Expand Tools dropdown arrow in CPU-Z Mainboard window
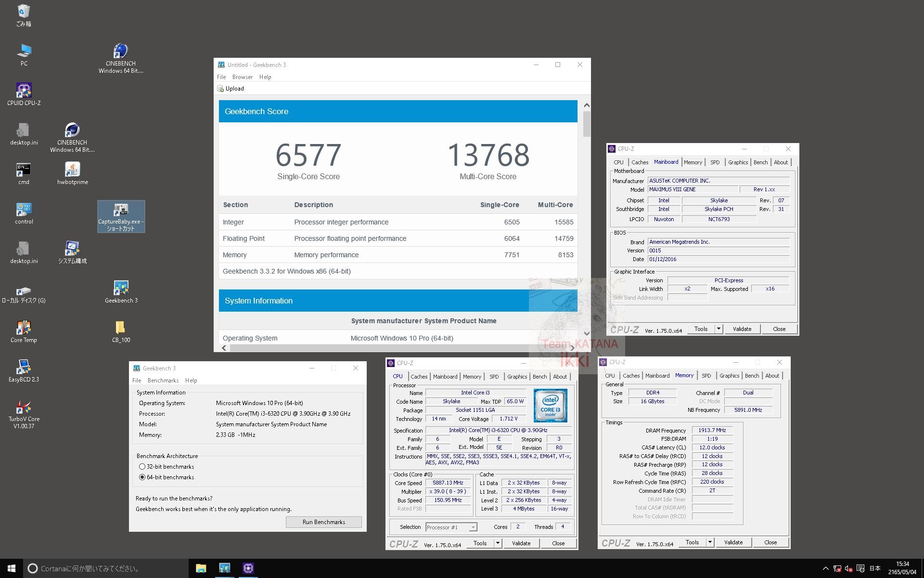924x578 pixels. pyautogui.click(x=719, y=329)
